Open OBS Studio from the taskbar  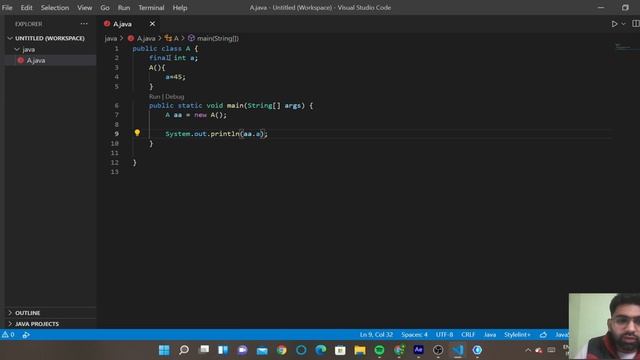[438, 350]
